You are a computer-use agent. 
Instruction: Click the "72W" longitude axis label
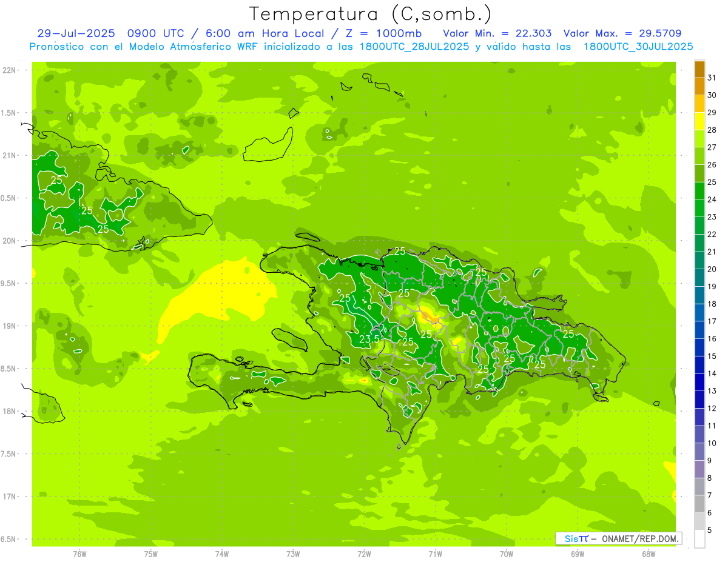pyautogui.click(x=364, y=554)
